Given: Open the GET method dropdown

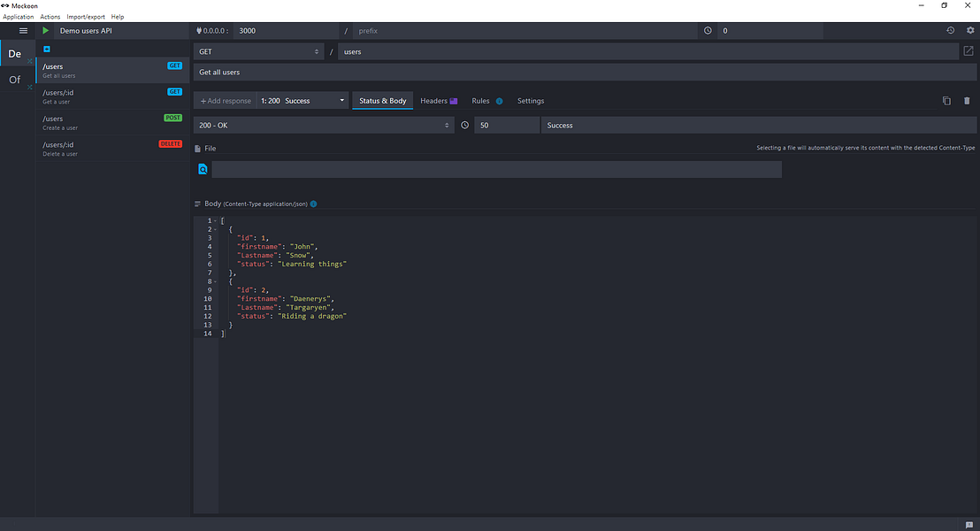Looking at the screenshot, I should pyautogui.click(x=259, y=52).
